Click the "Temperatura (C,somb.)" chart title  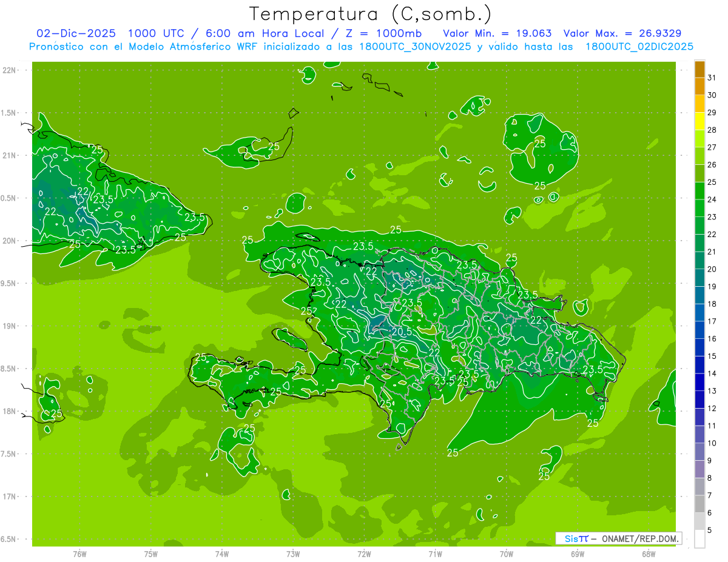[x=370, y=14]
